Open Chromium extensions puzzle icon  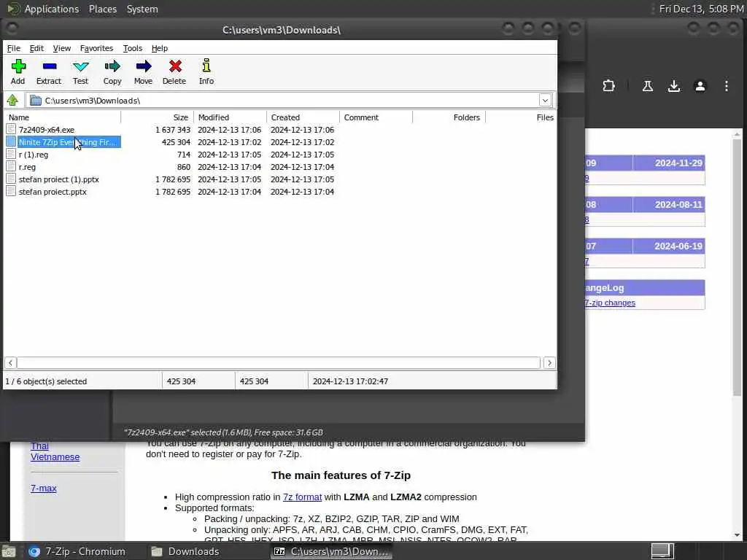coord(608,86)
